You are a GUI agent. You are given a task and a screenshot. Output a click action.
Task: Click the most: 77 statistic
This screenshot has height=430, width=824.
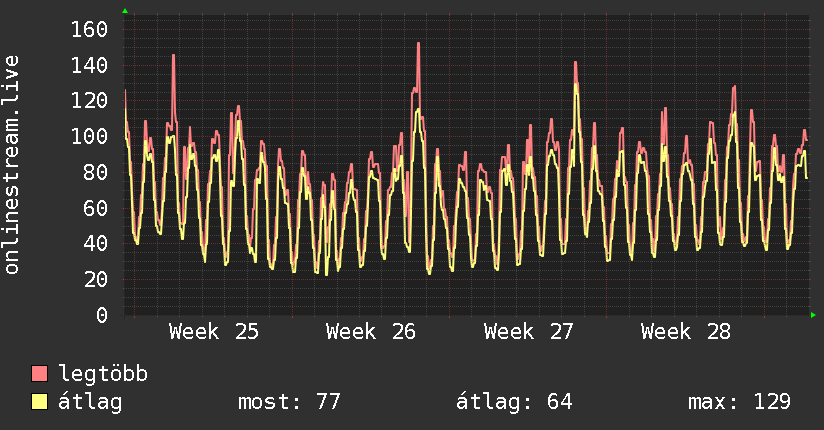pyautogui.click(x=289, y=402)
